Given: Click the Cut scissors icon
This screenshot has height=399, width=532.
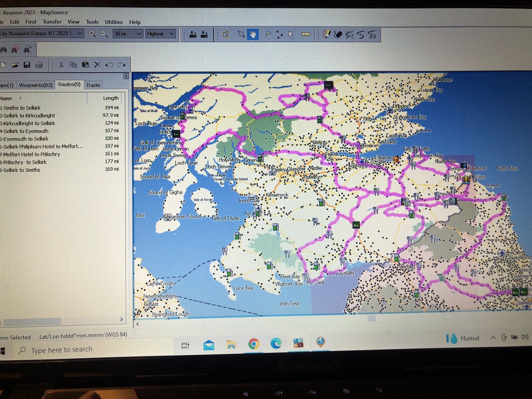Looking at the screenshot, I should (x=61, y=65).
